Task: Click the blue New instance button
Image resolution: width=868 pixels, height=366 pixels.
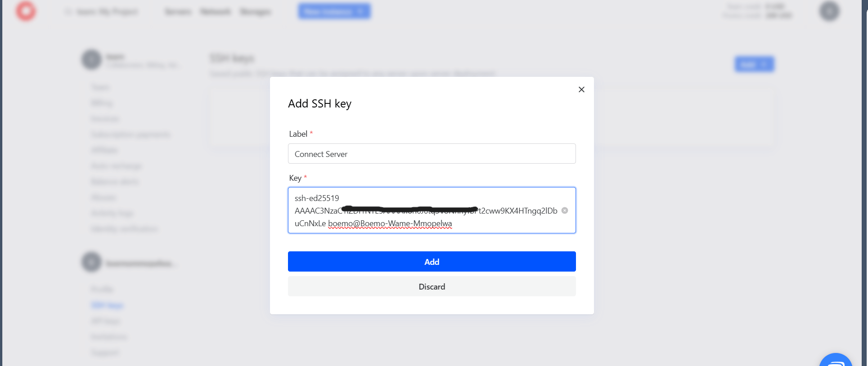Action: tap(334, 11)
